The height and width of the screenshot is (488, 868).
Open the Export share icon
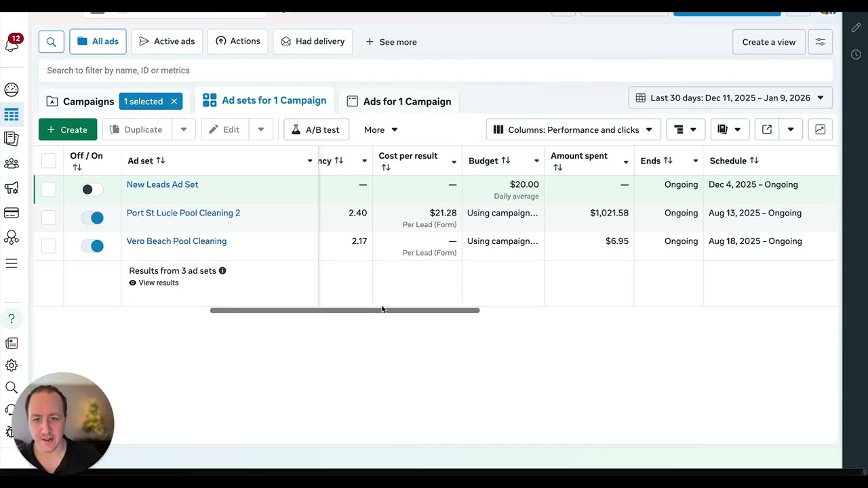click(767, 129)
